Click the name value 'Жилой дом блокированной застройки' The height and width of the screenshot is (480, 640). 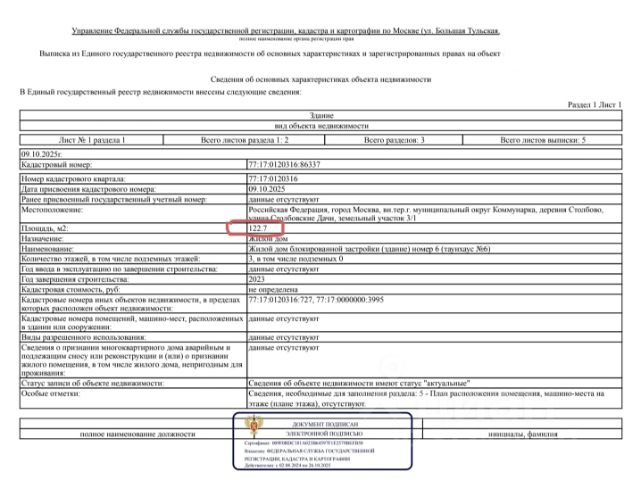point(369,249)
